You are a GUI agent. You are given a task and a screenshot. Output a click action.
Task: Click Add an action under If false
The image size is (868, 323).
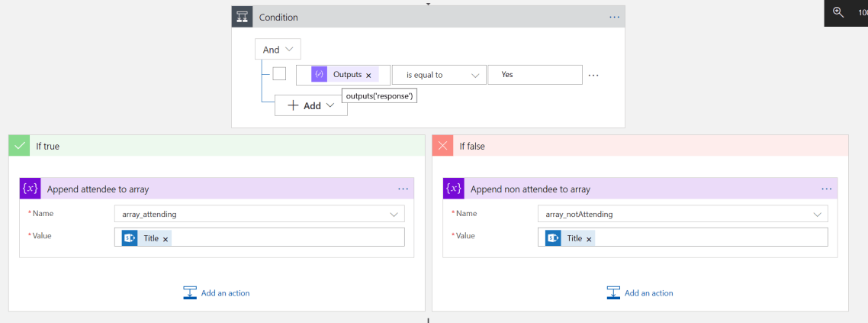click(640, 293)
